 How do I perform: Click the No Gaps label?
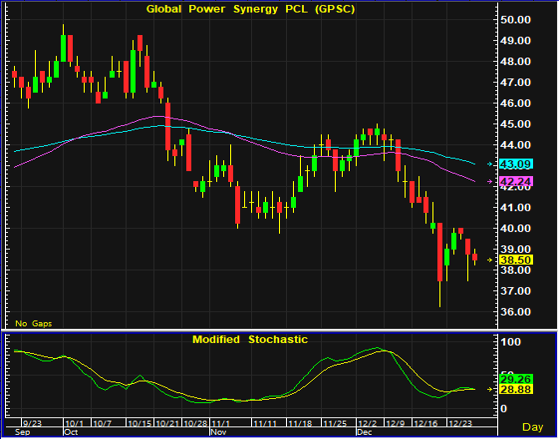click(x=34, y=323)
